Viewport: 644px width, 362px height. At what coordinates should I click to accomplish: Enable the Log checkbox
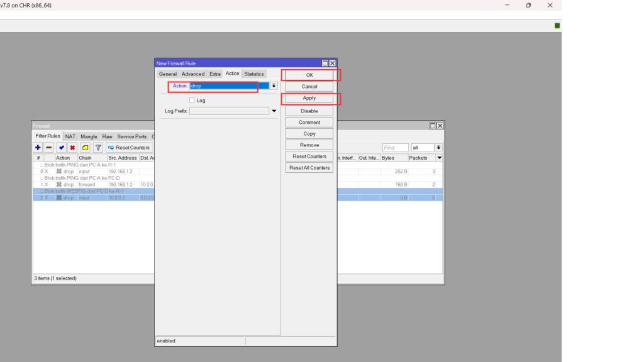coord(192,100)
